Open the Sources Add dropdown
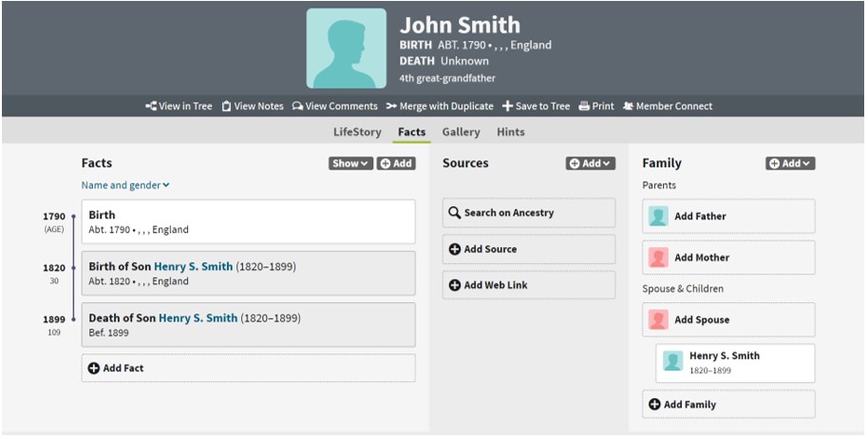This screenshot has width=868, height=437. coord(590,163)
